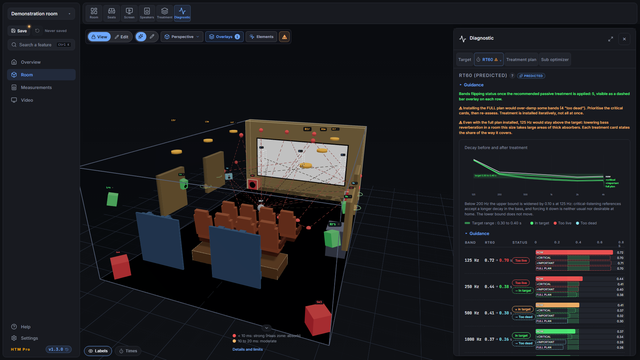
Task: Click the HTM Pro label
Action: pyautogui.click(x=20, y=349)
